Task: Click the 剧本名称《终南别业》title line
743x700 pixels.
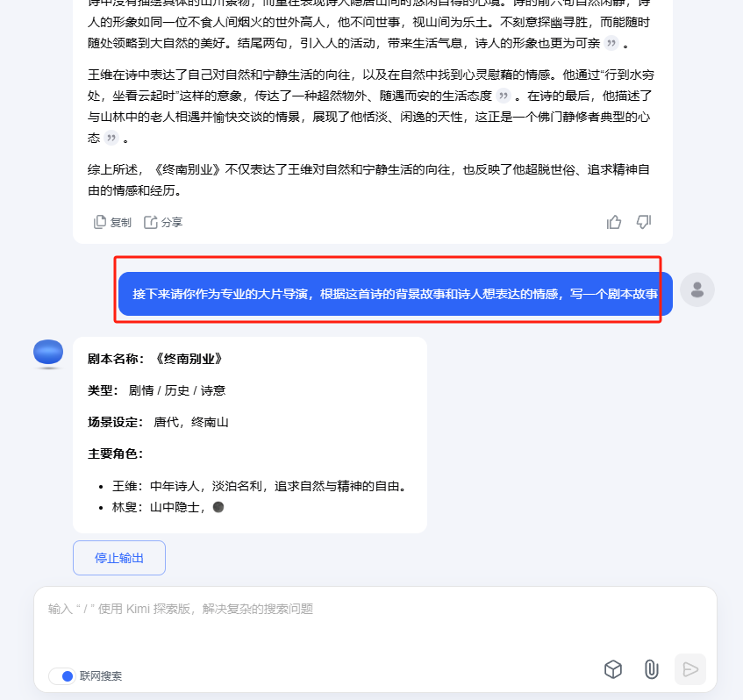Action: tap(155, 358)
